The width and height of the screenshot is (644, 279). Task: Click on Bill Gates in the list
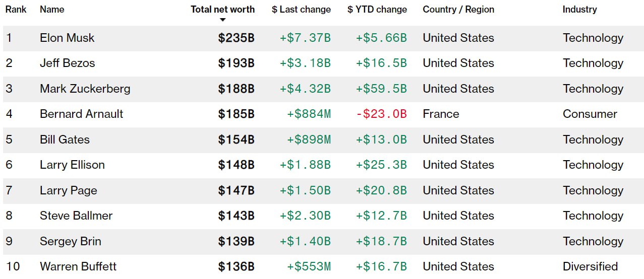(65, 139)
